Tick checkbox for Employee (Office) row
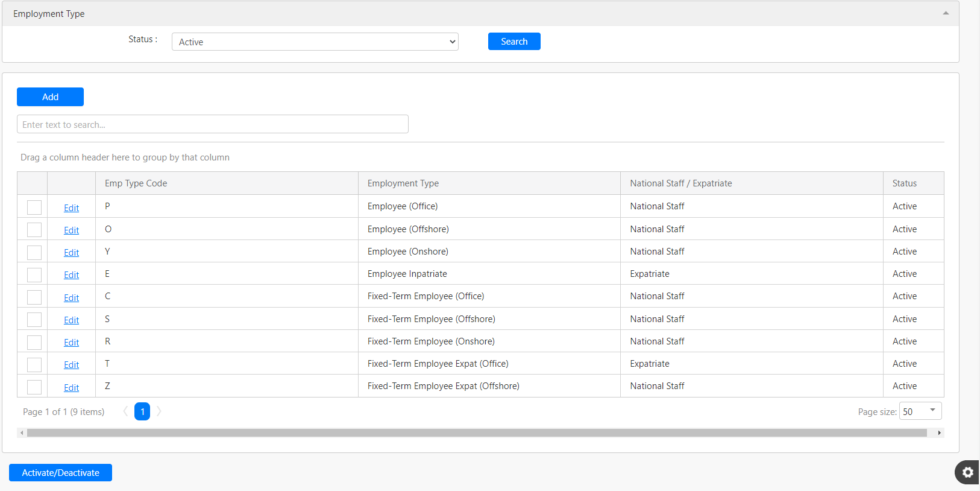 point(34,207)
